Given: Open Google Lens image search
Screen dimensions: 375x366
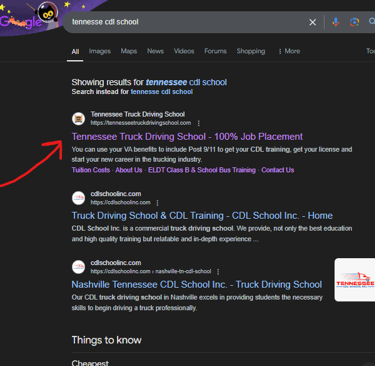Looking at the screenshot, I should point(354,22).
